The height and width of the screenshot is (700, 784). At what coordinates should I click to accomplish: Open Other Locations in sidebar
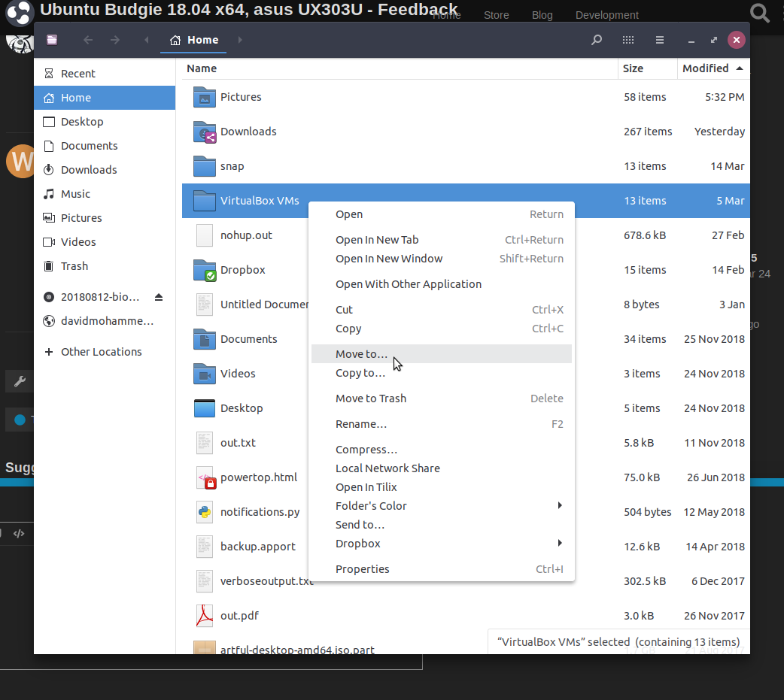point(101,352)
